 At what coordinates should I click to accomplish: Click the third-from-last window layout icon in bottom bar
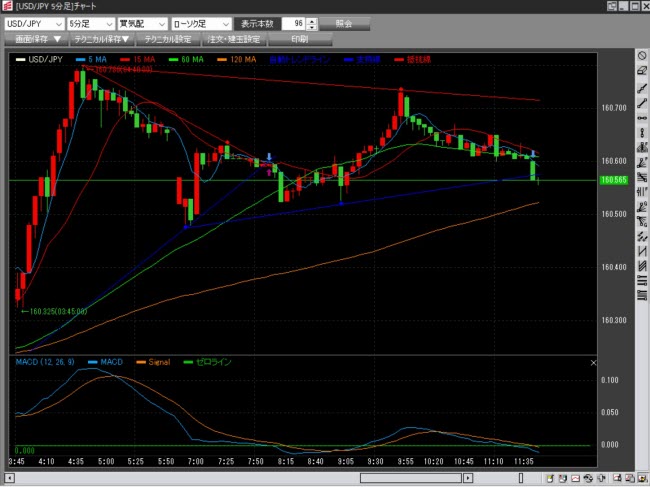[617, 478]
